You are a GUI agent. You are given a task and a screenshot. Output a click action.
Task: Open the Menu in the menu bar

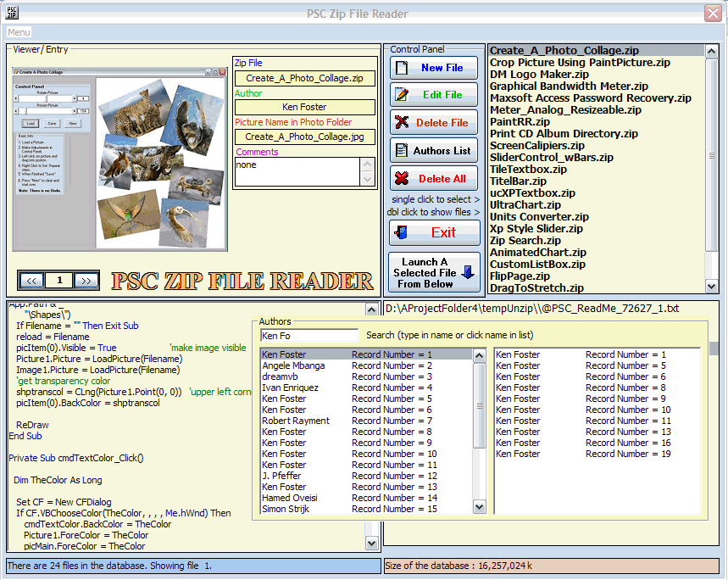click(19, 32)
